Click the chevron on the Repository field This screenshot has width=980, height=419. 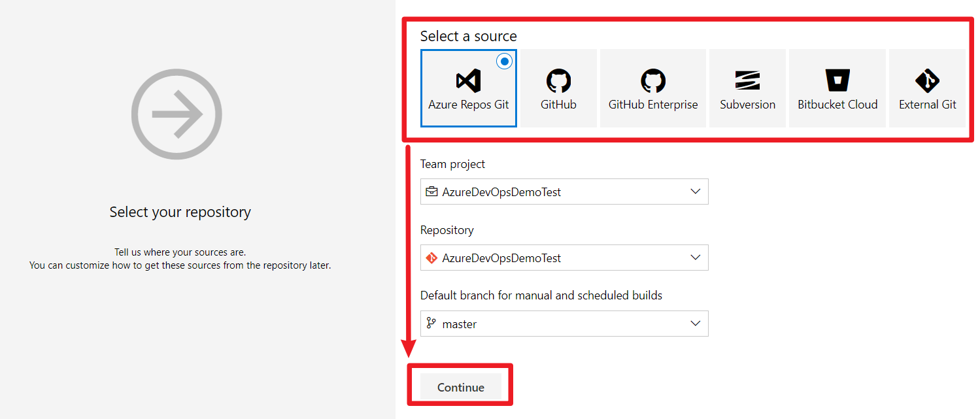tap(696, 258)
